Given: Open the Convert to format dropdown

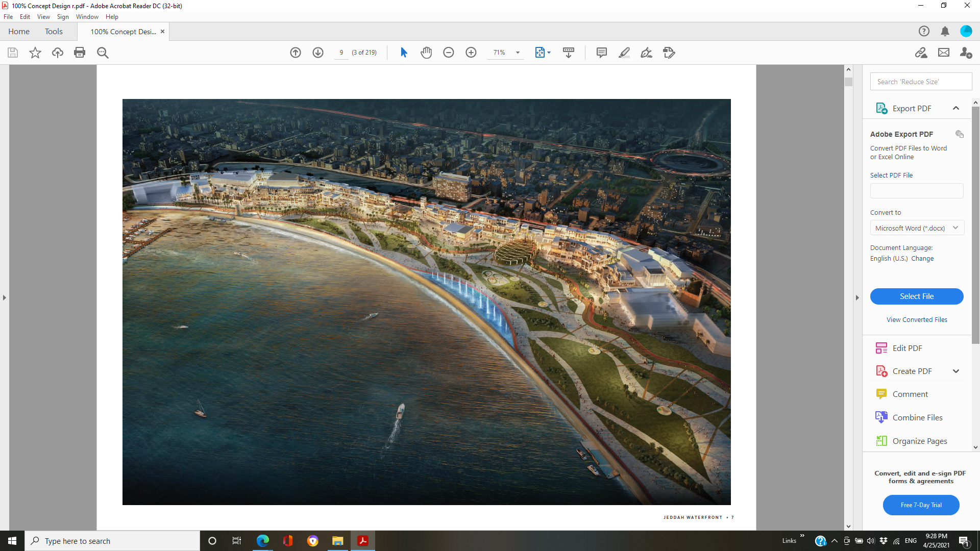Looking at the screenshot, I should coord(917,228).
